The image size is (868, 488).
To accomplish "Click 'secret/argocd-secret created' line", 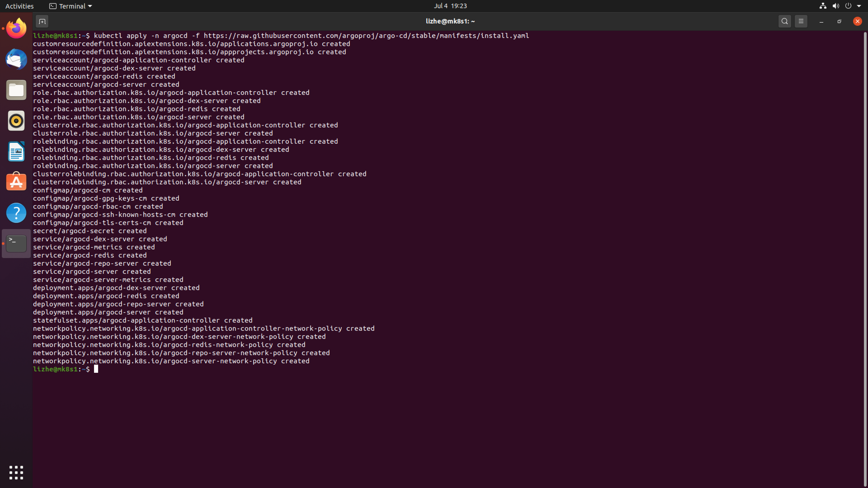I will (90, 231).
